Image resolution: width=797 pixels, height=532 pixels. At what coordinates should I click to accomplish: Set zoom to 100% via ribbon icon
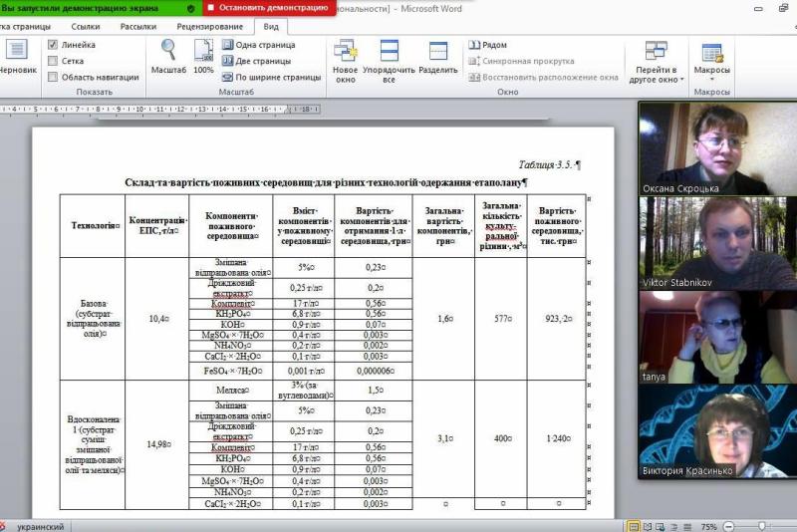[203, 56]
